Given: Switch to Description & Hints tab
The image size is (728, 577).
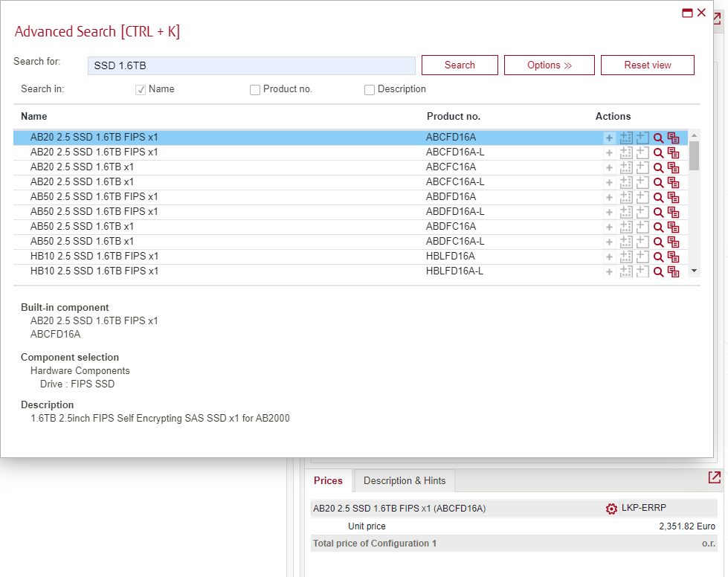Looking at the screenshot, I should click(x=405, y=480).
